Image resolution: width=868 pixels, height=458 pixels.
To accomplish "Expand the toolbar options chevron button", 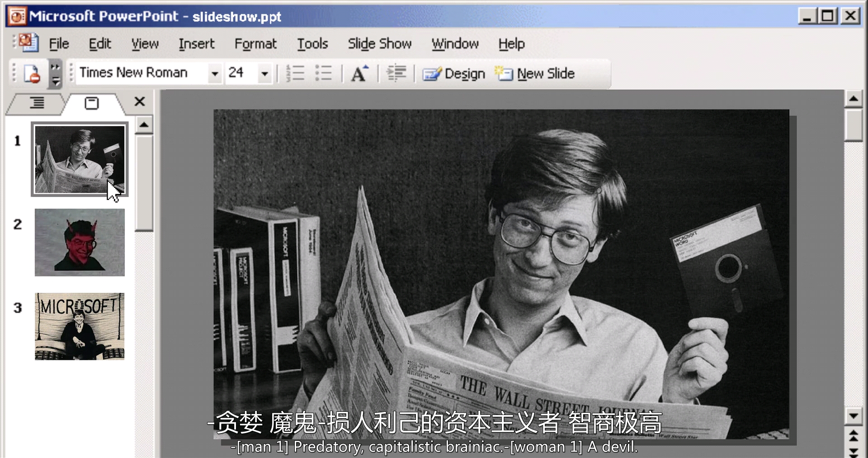I will [55, 74].
